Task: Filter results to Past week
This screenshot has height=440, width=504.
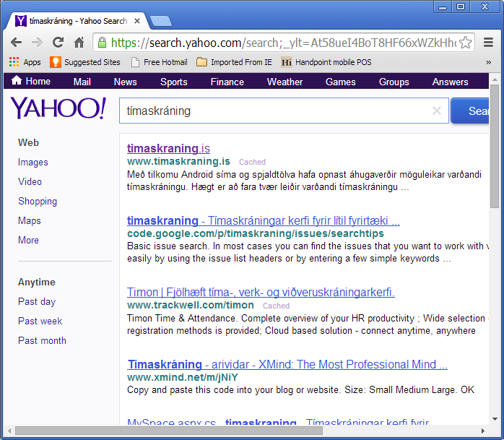Action: [x=40, y=321]
